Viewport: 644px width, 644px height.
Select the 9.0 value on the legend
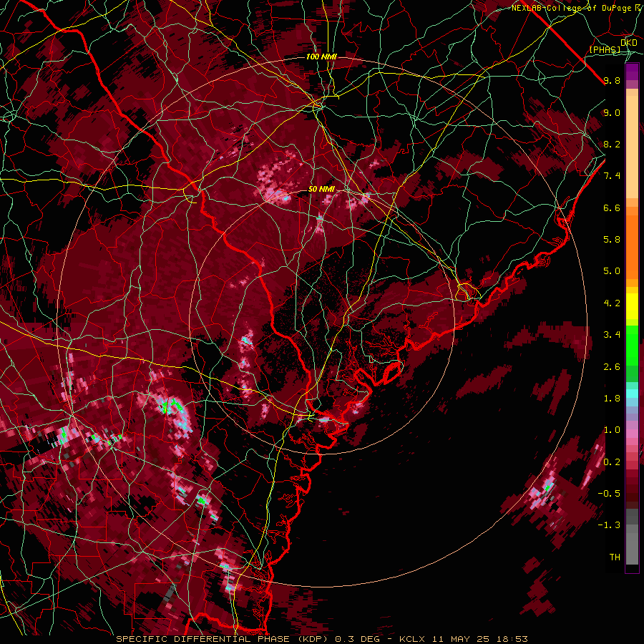click(612, 112)
